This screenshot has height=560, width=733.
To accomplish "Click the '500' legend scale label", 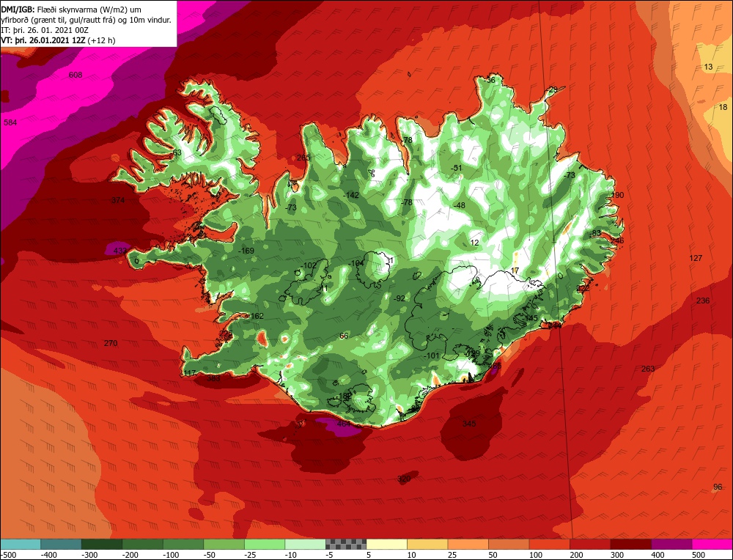I will pyautogui.click(x=699, y=555).
